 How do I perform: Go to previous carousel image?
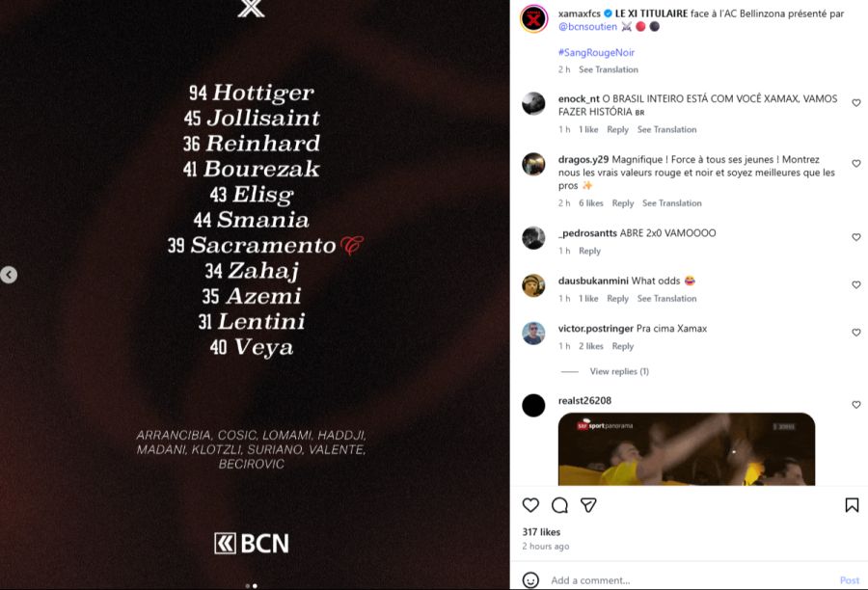(x=9, y=275)
